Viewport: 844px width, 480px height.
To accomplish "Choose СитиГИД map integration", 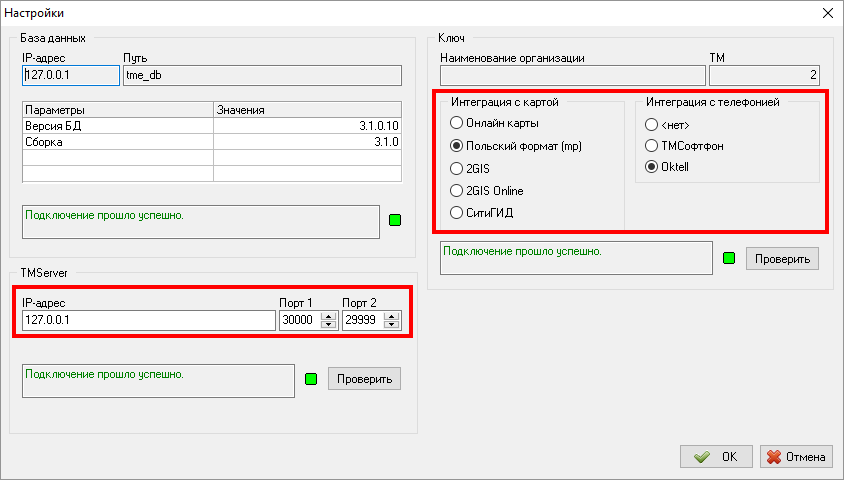I will 457,212.
